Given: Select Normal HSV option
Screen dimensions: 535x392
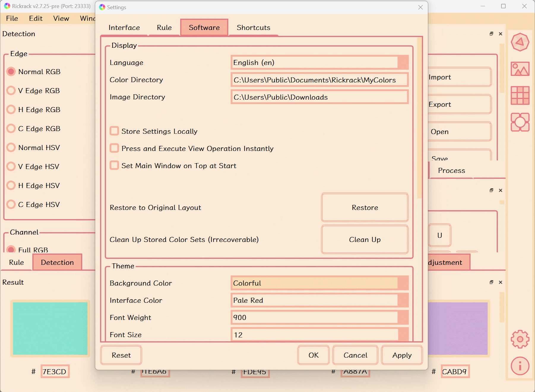Looking at the screenshot, I should click(x=33, y=148).
